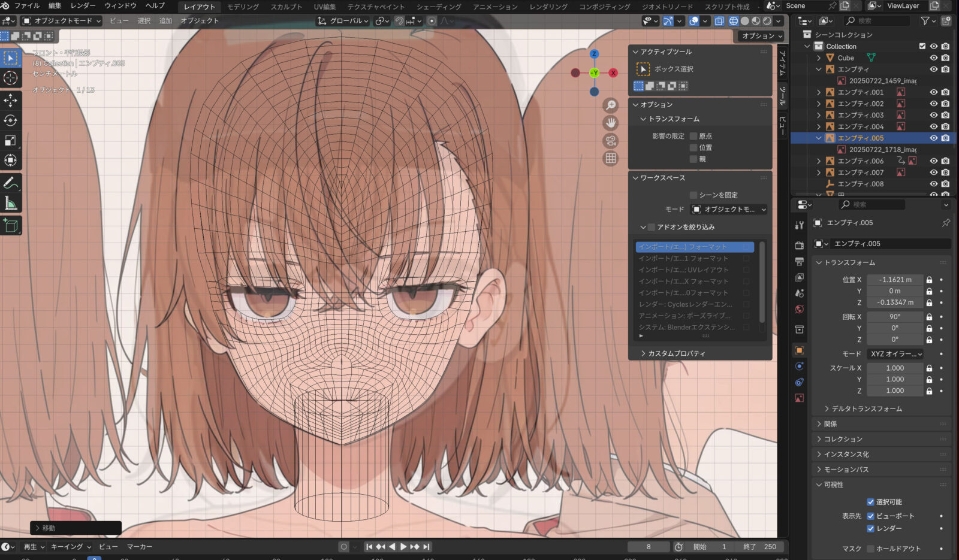Click the red X axis gizmo ball
This screenshot has width=959, height=560.
613,73
